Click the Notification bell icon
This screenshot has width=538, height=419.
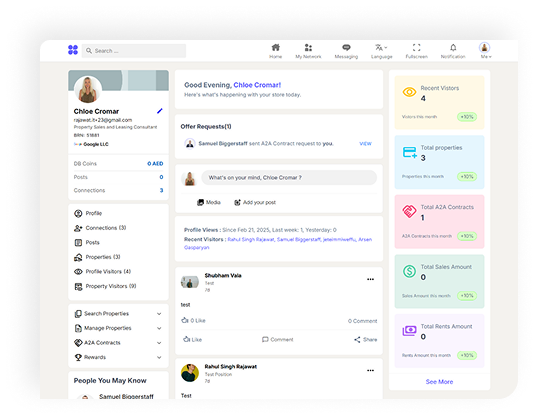point(453,48)
